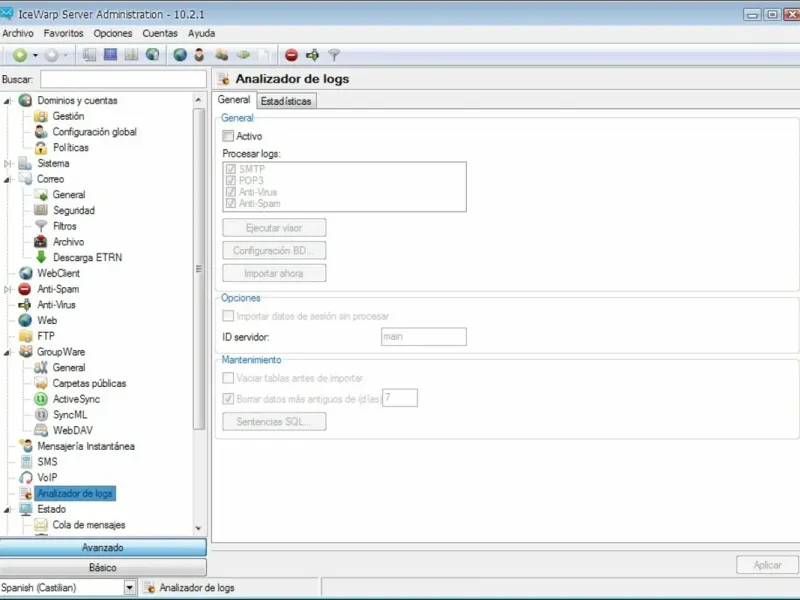Select VoIP tree item
The image size is (800, 600).
47,478
